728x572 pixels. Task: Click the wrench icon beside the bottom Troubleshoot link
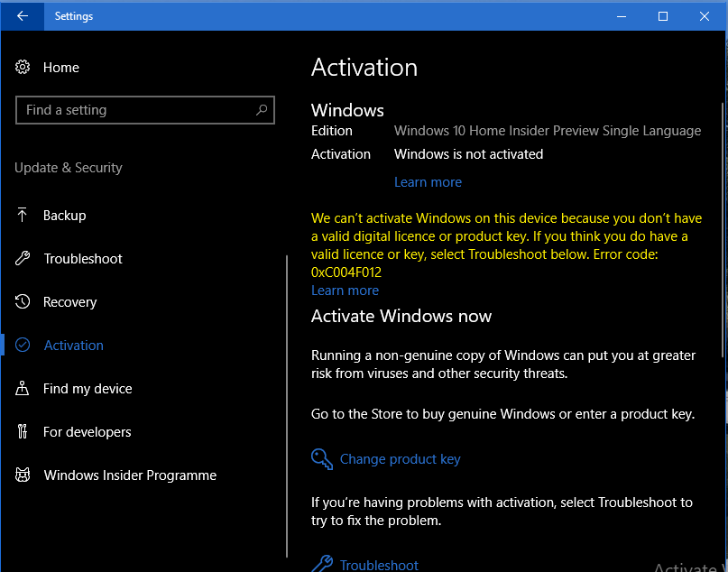pos(322,564)
